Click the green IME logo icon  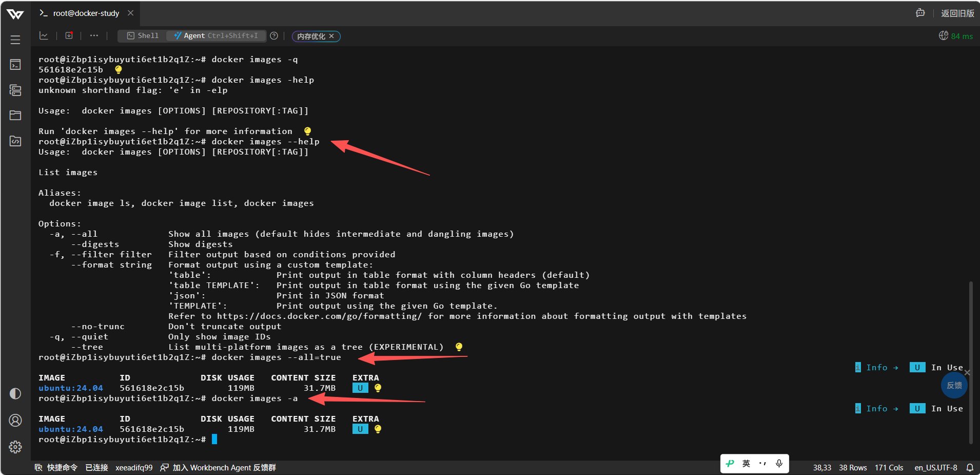pos(730,463)
